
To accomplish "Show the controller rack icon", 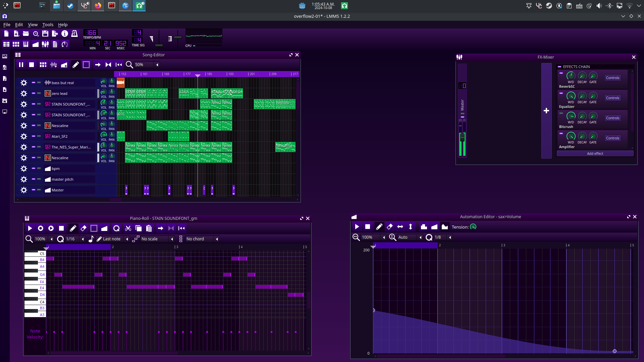I will tap(65, 44).
